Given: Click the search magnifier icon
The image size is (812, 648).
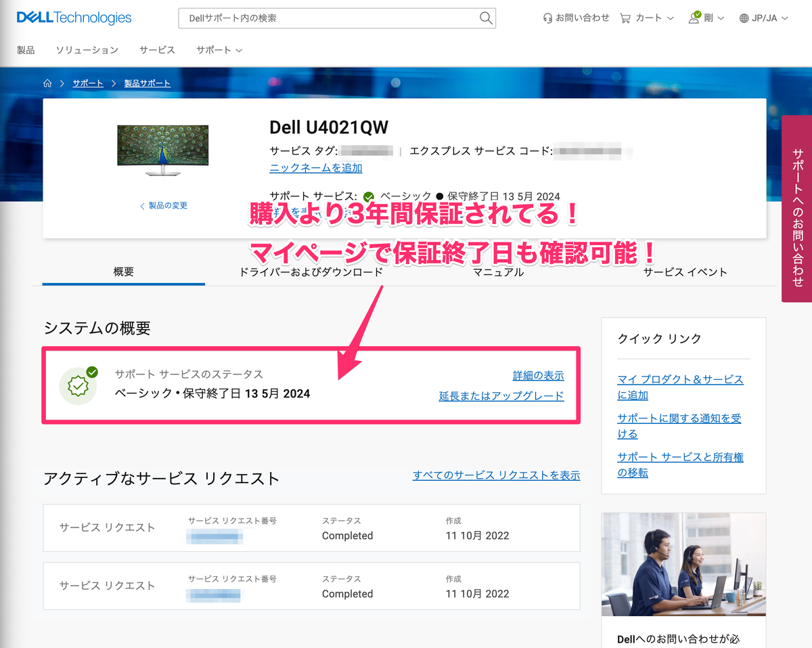Looking at the screenshot, I should pyautogui.click(x=485, y=18).
